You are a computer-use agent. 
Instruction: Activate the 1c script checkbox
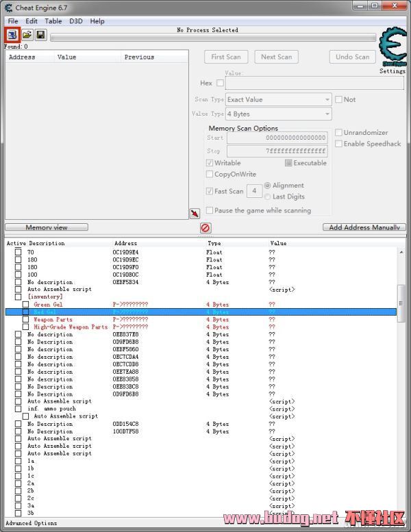pos(18,476)
